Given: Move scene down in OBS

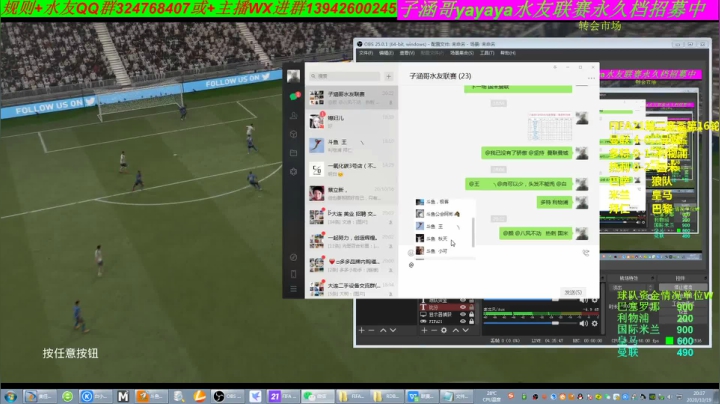Looking at the screenshot, I should click(x=393, y=330).
